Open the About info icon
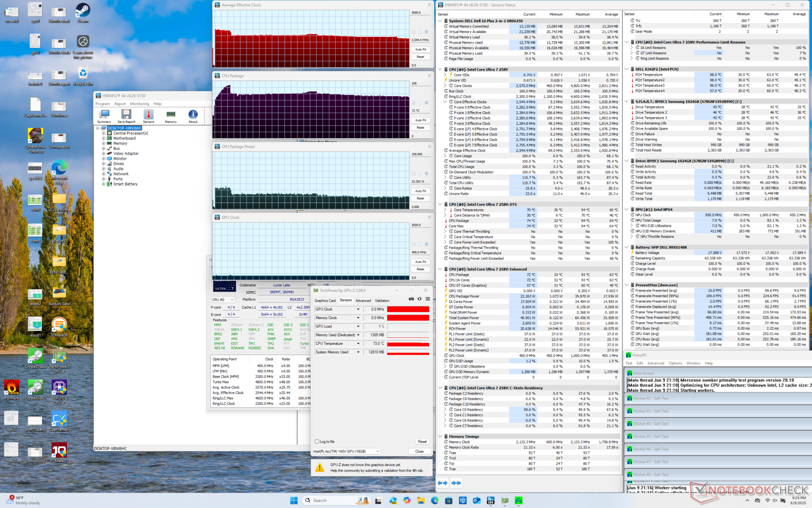 tap(193, 115)
